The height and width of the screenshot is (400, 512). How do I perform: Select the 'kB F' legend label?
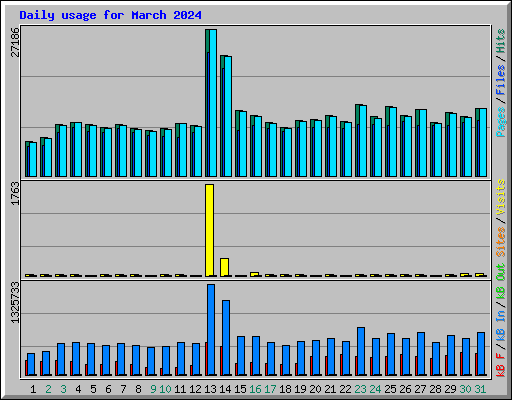pos(501,365)
